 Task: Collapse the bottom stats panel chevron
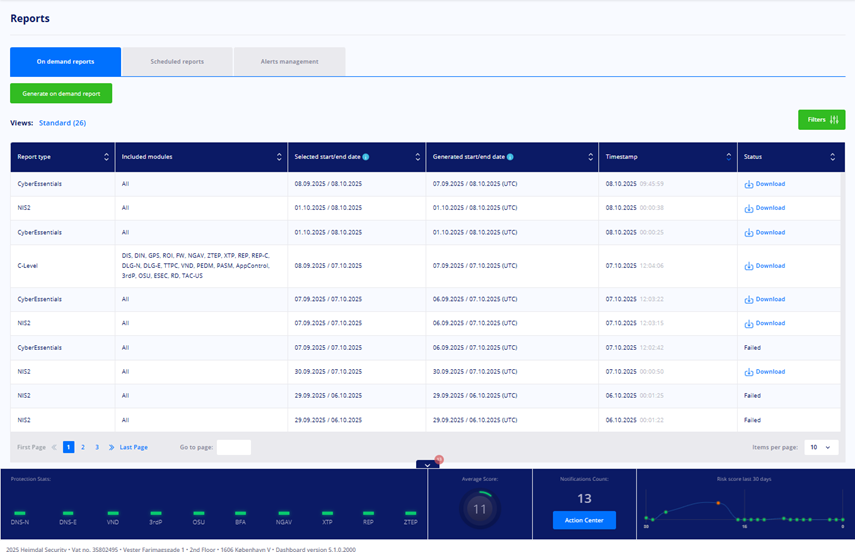428,465
